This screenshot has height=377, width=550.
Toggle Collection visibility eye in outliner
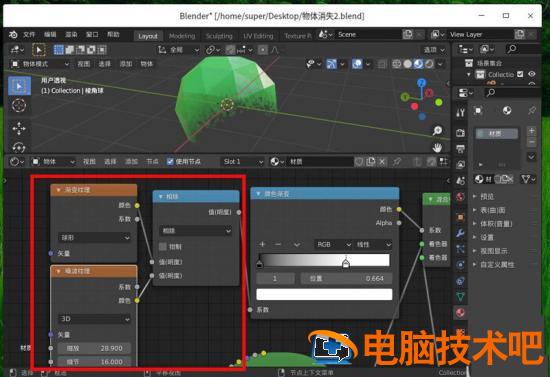point(532,74)
